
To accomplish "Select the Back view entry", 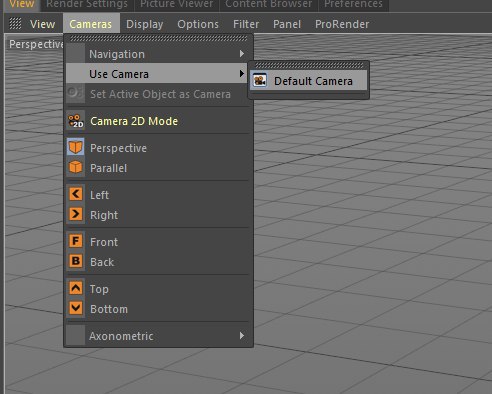I will tap(158, 262).
